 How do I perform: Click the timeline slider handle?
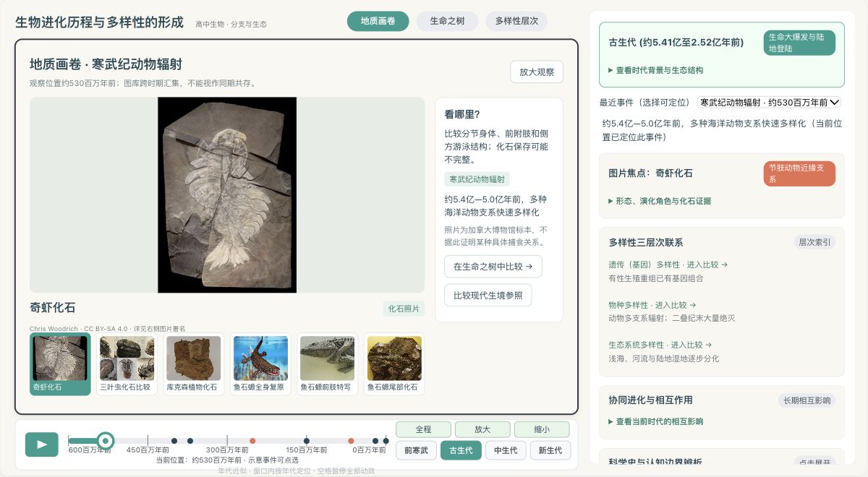[x=106, y=440]
